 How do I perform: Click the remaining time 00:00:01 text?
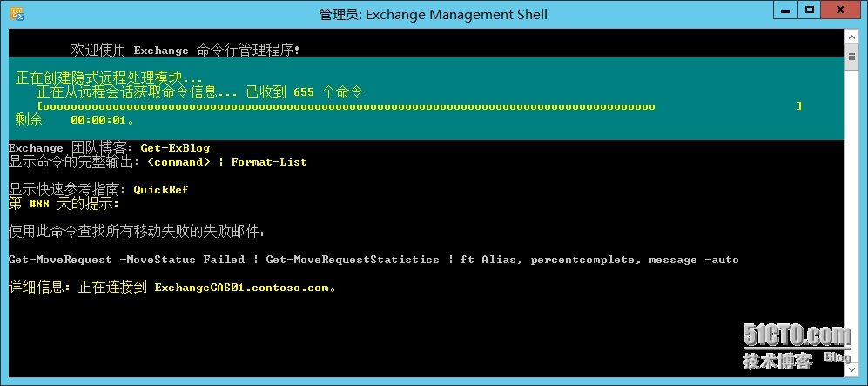[99, 120]
